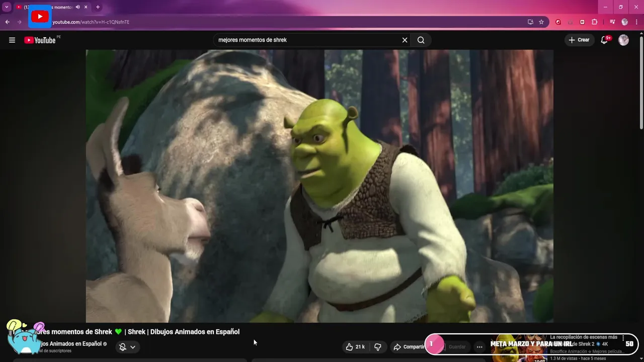
Task: Click the cast/install icon in the address bar
Action: (530, 22)
